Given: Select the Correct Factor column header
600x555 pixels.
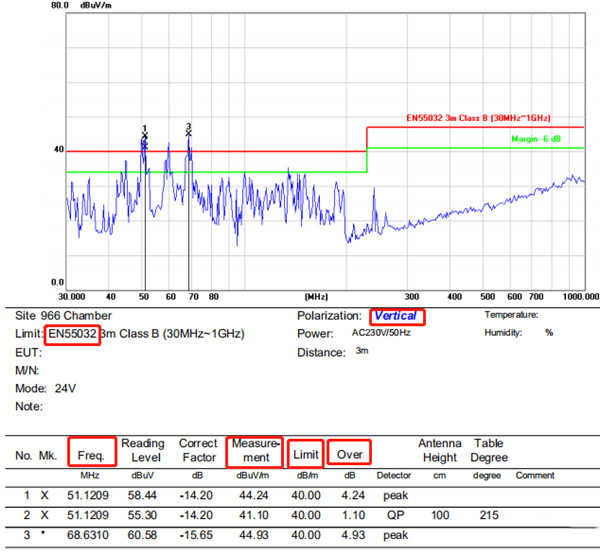Looking at the screenshot, I should click(x=198, y=450).
